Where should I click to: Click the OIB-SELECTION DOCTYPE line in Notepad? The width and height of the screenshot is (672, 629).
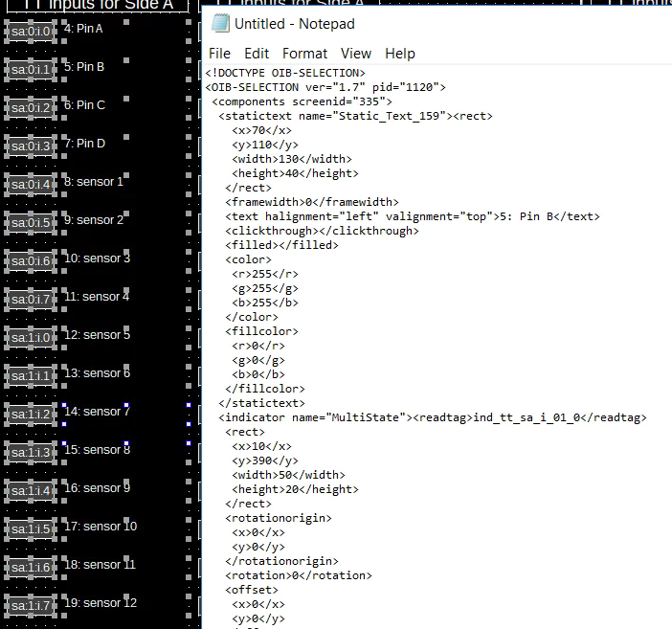point(285,73)
